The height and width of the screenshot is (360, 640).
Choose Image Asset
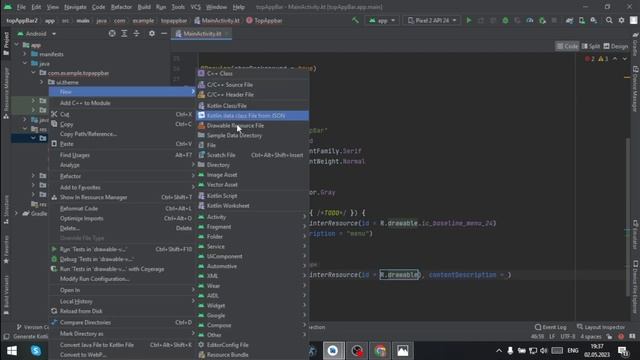click(x=252, y=175)
